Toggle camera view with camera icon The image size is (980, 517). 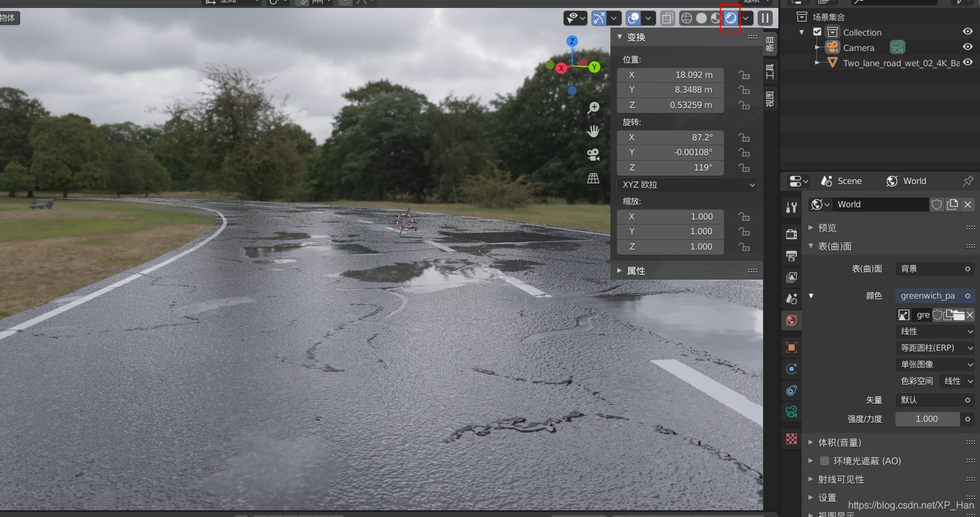click(x=593, y=155)
